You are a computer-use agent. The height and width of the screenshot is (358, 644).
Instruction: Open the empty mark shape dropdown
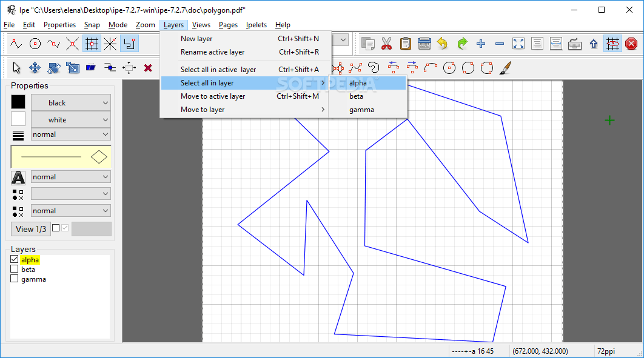(x=71, y=194)
